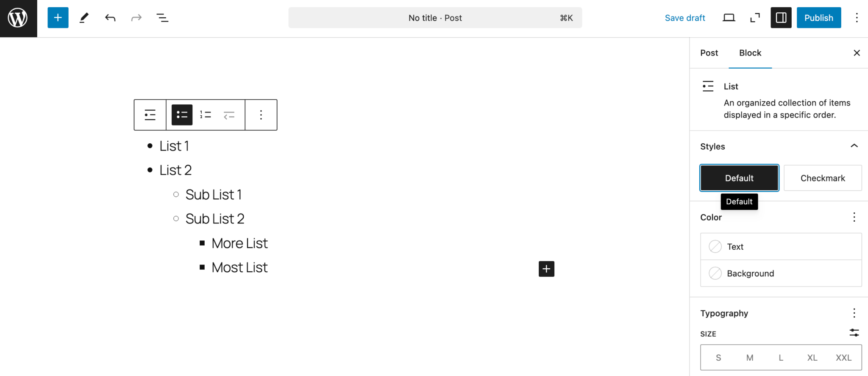Outdent the selected list item
The height and width of the screenshot is (376, 868).
pos(229,114)
